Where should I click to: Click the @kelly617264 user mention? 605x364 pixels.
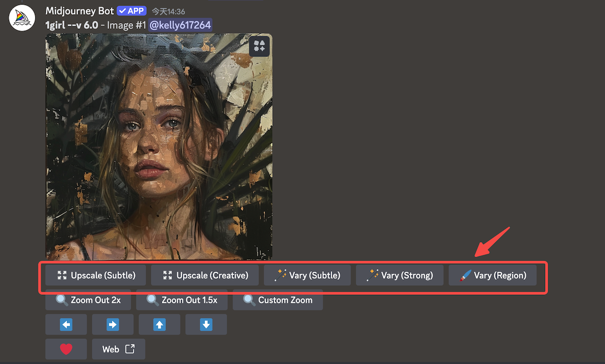[180, 25]
